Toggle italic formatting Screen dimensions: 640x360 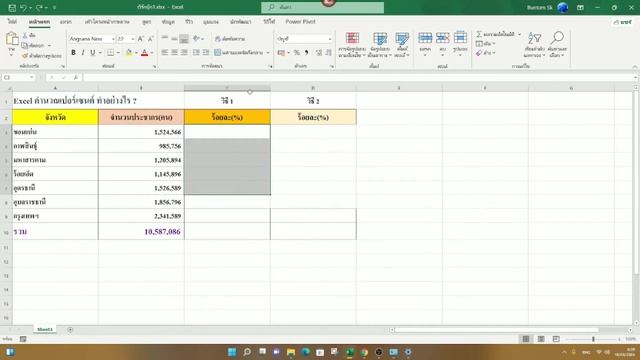click(x=83, y=53)
